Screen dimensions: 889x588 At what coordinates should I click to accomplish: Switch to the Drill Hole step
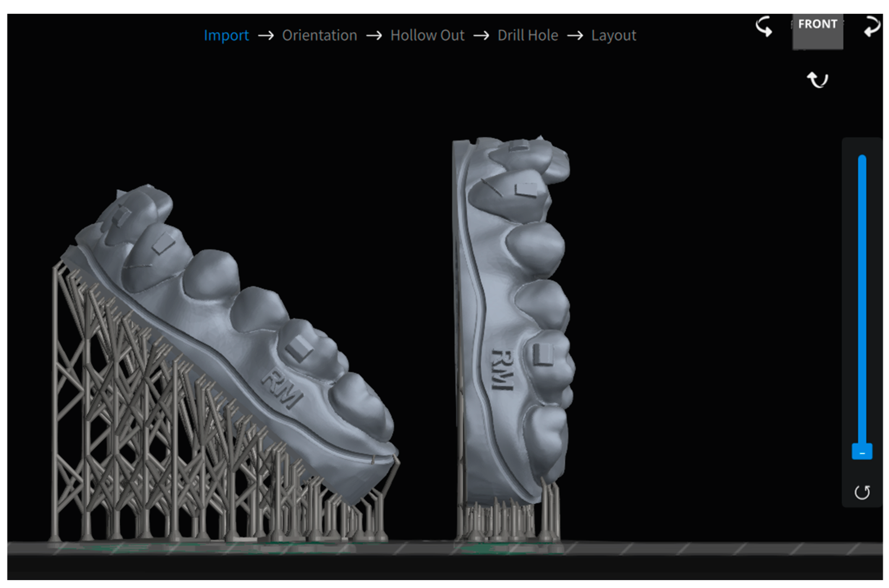527,36
